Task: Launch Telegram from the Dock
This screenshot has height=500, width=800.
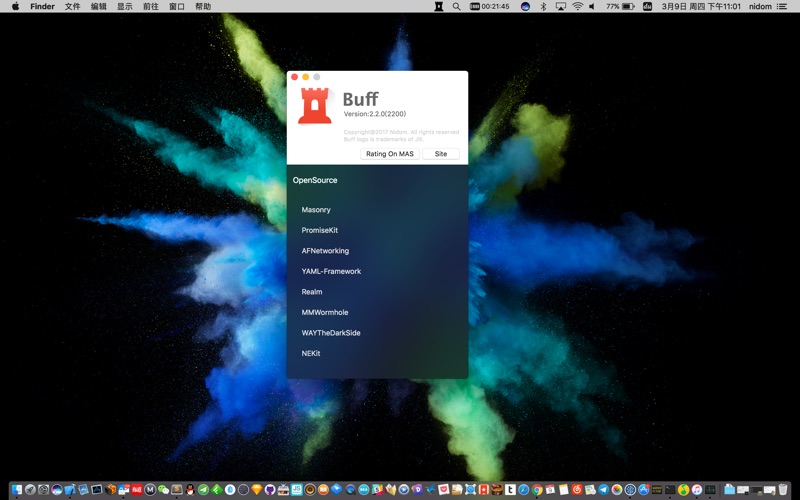Action: [x=604, y=490]
